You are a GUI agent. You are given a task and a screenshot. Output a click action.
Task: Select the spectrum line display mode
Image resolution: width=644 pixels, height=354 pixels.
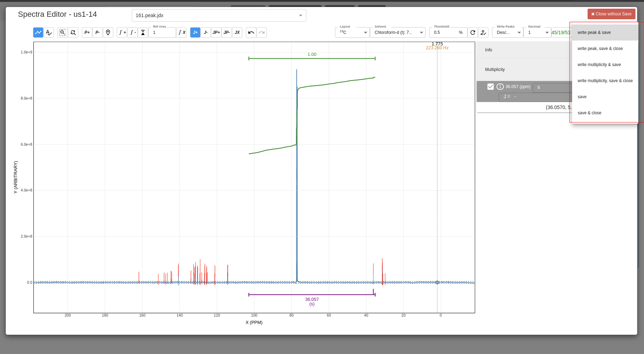click(38, 32)
